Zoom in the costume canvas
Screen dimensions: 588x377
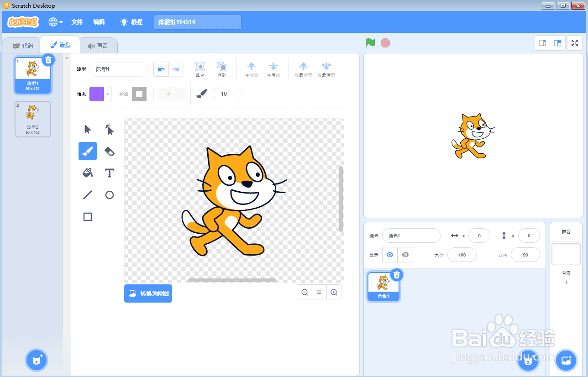coord(334,292)
